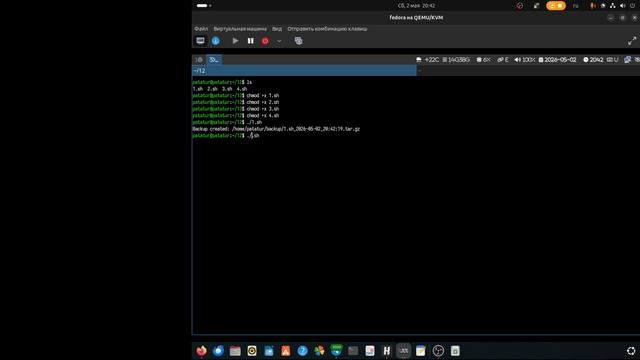Screen dimensions: 640x360
Task: Open the green app icon in dock
Action: [336, 350]
